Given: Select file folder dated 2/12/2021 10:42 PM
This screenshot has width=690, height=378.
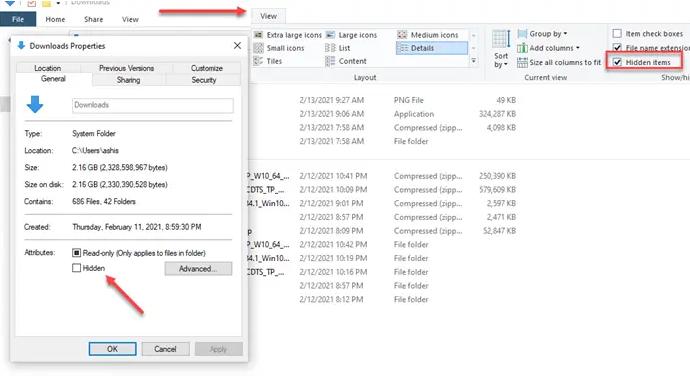Looking at the screenshot, I should click(383, 245).
